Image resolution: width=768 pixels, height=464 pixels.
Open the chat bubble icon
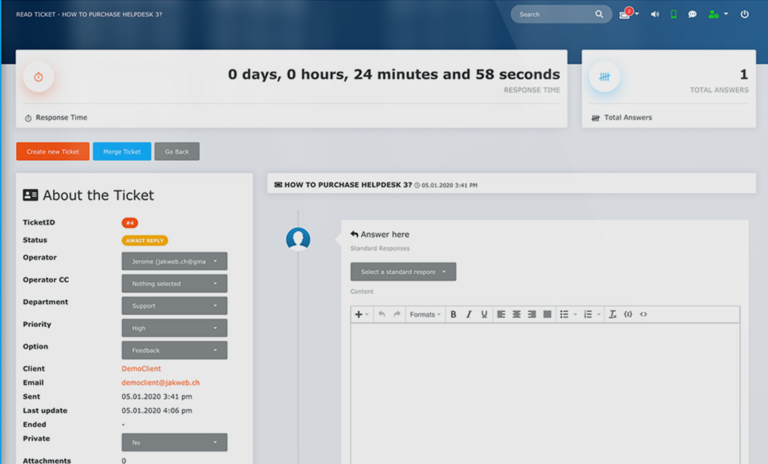pyautogui.click(x=692, y=14)
